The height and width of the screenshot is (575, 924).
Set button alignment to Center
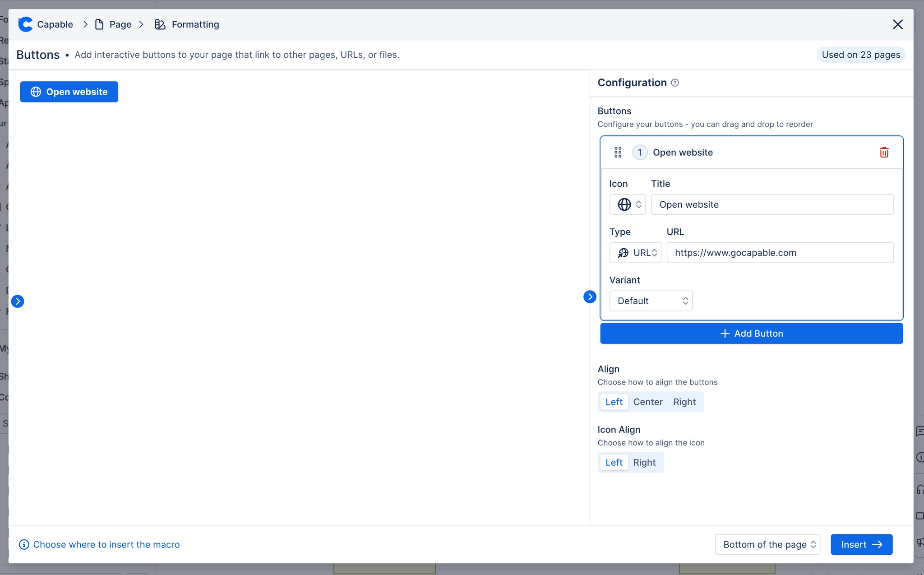point(648,402)
